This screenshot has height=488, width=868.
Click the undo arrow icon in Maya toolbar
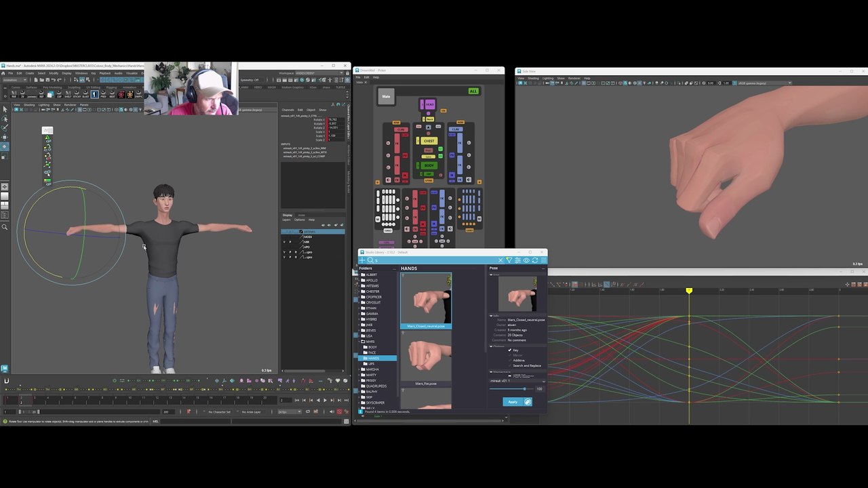click(x=54, y=80)
